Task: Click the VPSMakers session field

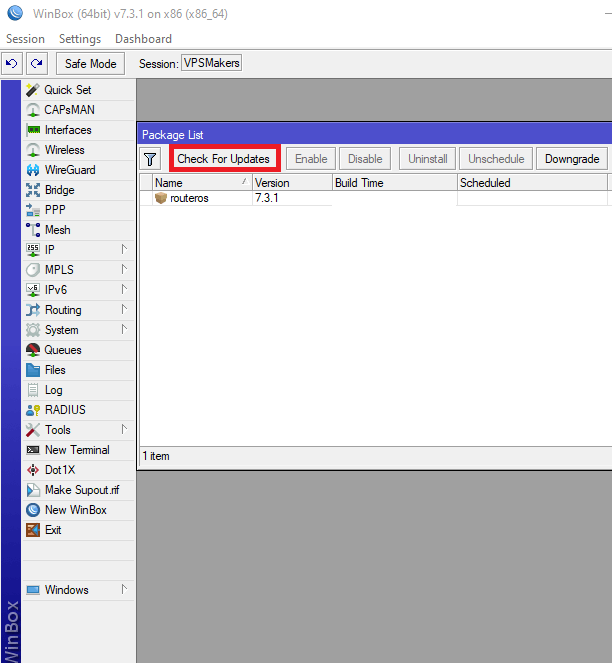Action: pos(211,63)
